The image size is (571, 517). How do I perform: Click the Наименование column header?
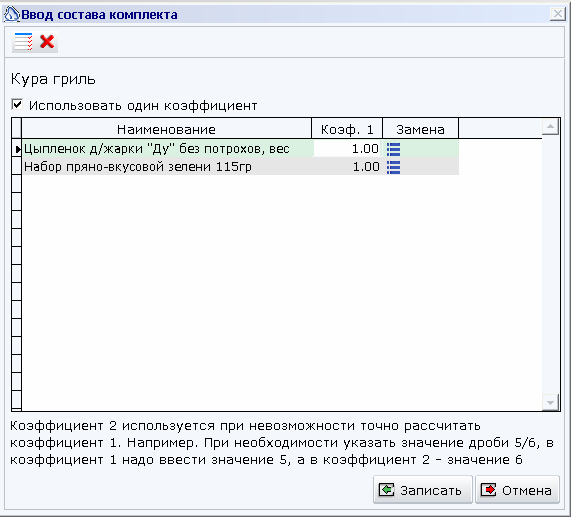[x=166, y=129]
